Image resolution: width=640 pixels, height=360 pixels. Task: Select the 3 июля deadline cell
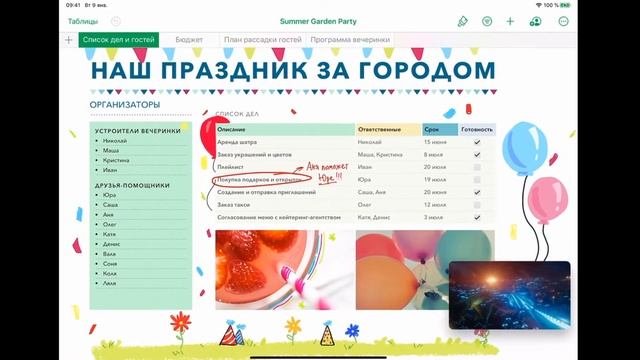point(440,218)
